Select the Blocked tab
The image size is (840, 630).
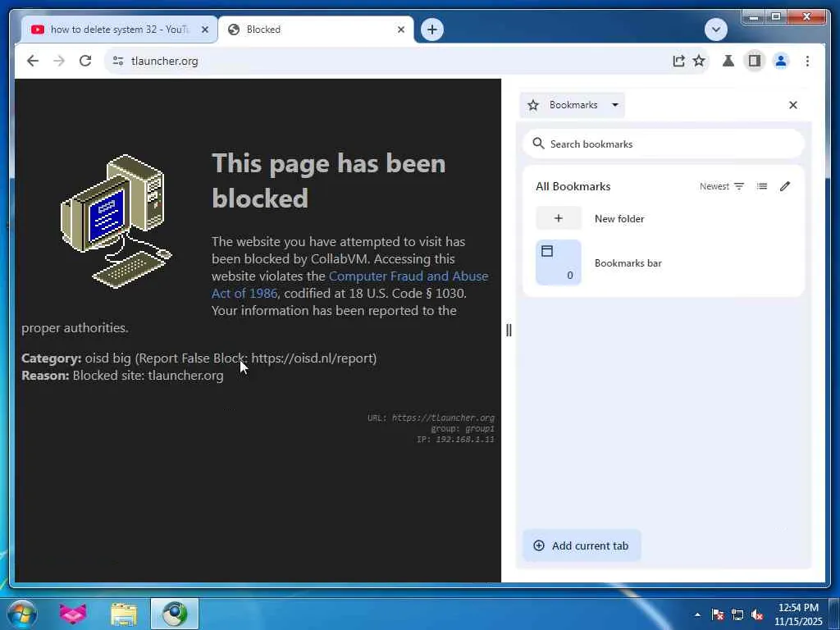316,30
